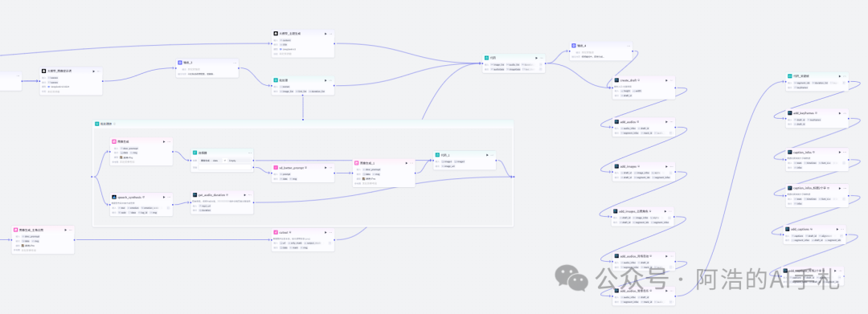Open more options on 输出_3 node
The image size is (868, 314).
coord(235,63)
